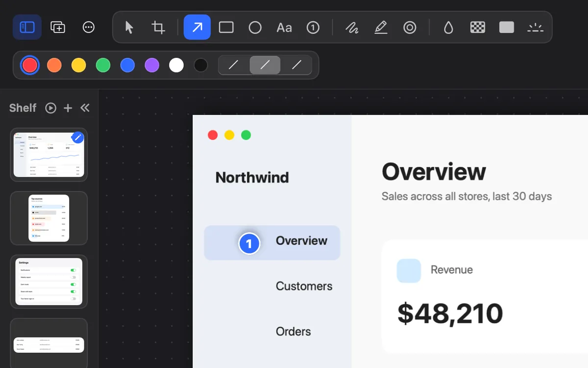This screenshot has width=588, height=368.
Task: Collapse the Shelf with double chevron
Action: (x=85, y=108)
